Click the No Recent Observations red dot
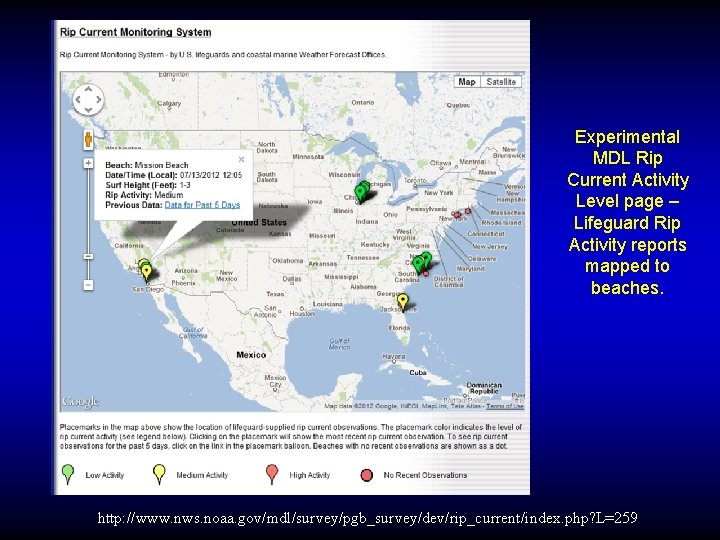Viewport: 720px width, 540px height. point(366,475)
